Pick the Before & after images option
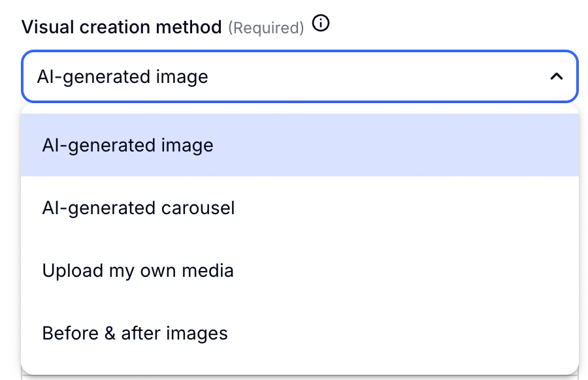The height and width of the screenshot is (380, 588). tap(135, 333)
